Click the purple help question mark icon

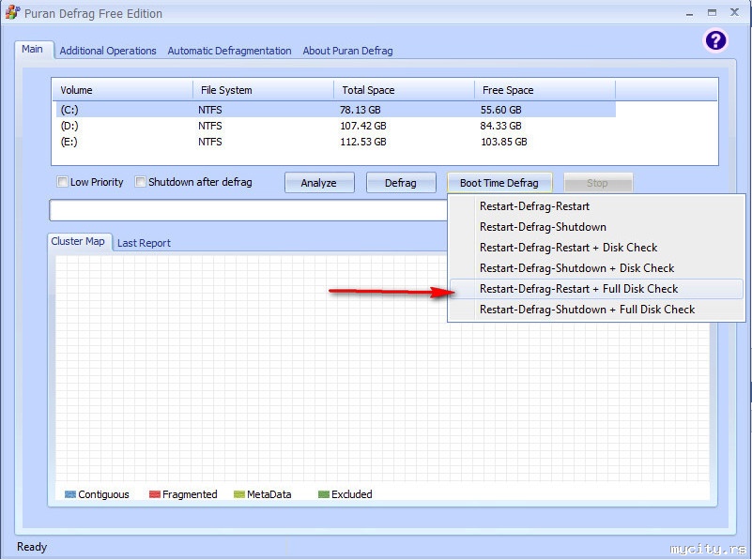715,40
